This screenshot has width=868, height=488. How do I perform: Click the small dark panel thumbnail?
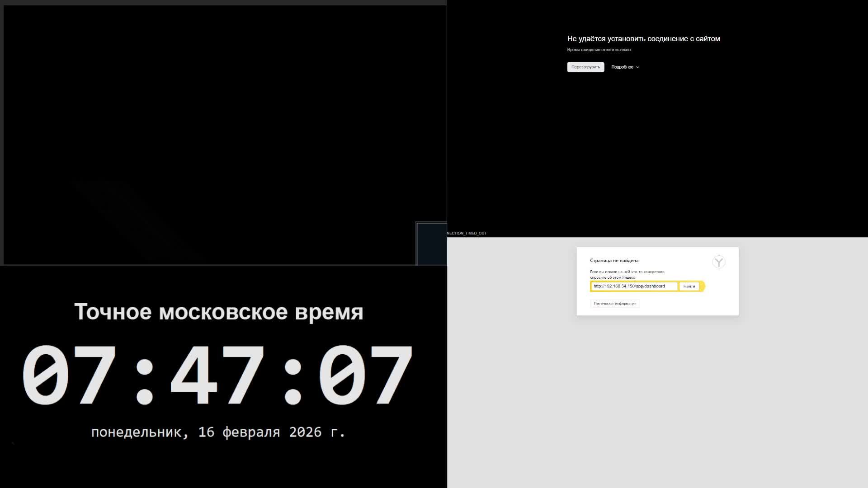click(x=431, y=244)
